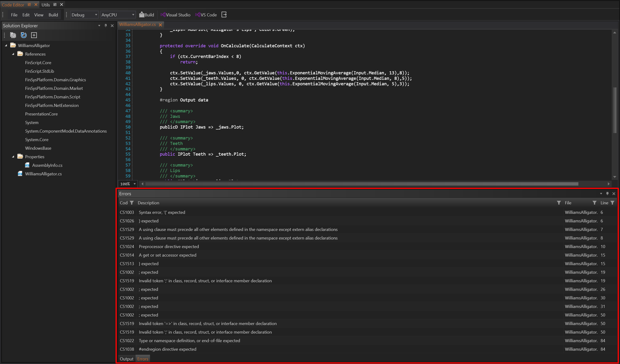This screenshot has height=364, width=620.
Task: Collapse the References folder in tree
Action: 13,54
